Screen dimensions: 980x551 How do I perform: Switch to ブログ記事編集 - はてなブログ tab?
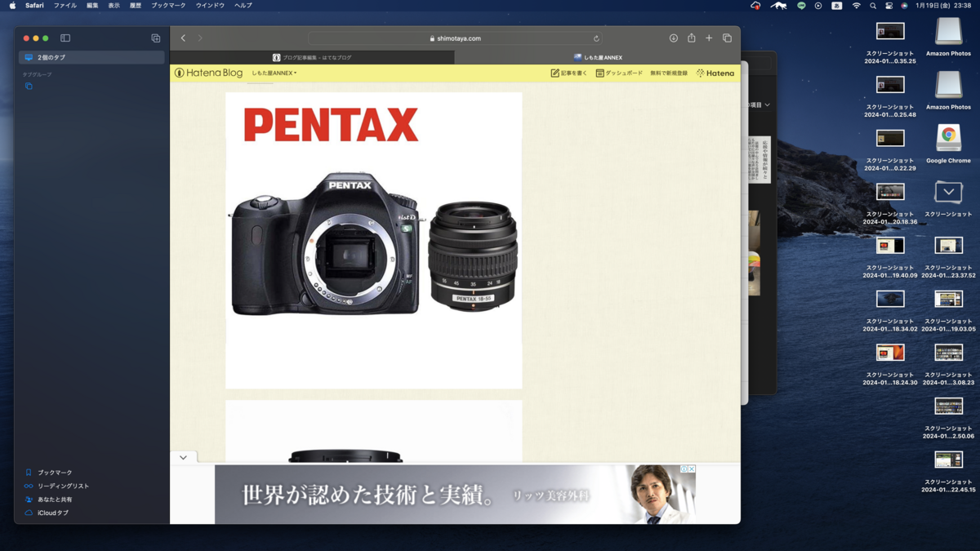tap(312, 58)
